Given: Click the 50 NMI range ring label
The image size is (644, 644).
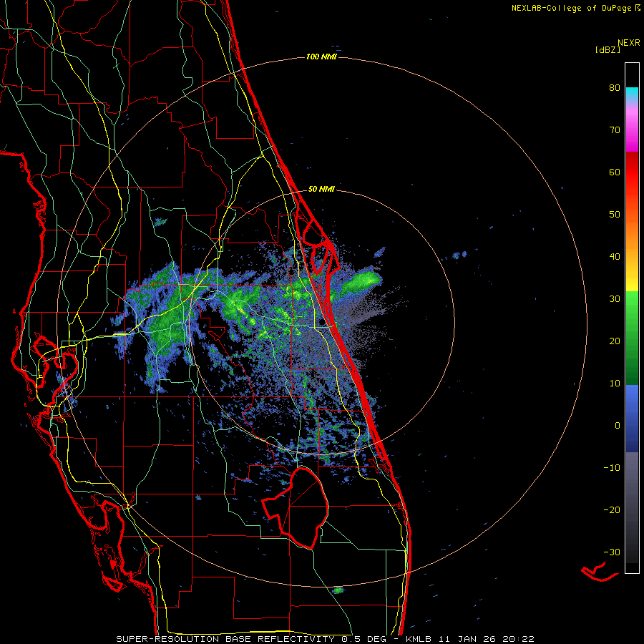Looking at the screenshot, I should pos(321,190).
